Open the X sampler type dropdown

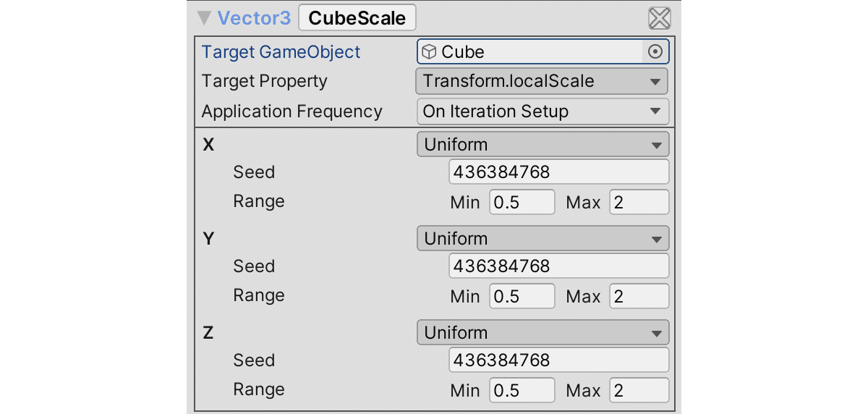click(542, 145)
